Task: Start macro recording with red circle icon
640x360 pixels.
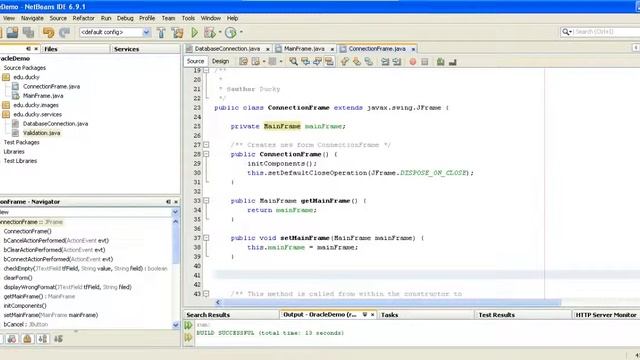Action: point(413,62)
